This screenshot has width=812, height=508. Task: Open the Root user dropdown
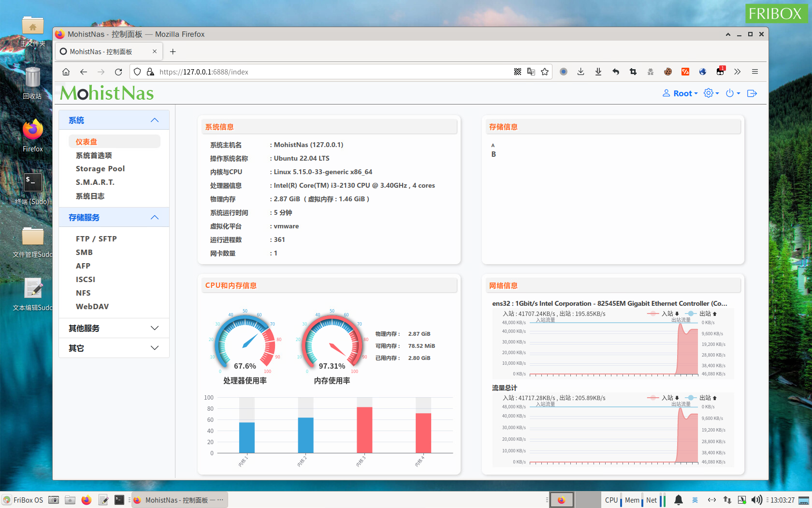pyautogui.click(x=680, y=93)
